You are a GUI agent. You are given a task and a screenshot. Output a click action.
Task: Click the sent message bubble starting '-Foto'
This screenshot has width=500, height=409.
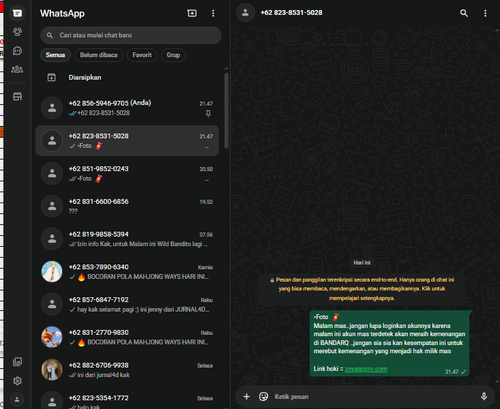tap(389, 343)
